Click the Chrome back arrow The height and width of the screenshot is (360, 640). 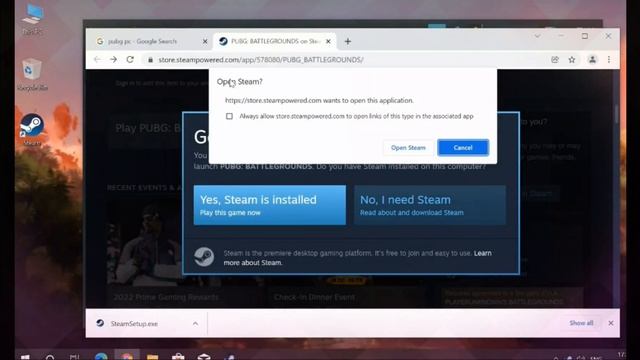(x=97, y=60)
